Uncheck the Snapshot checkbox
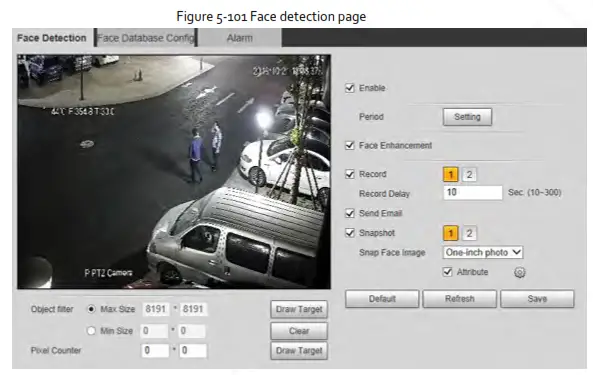Image resolution: width=593 pixels, height=375 pixels. pos(350,233)
